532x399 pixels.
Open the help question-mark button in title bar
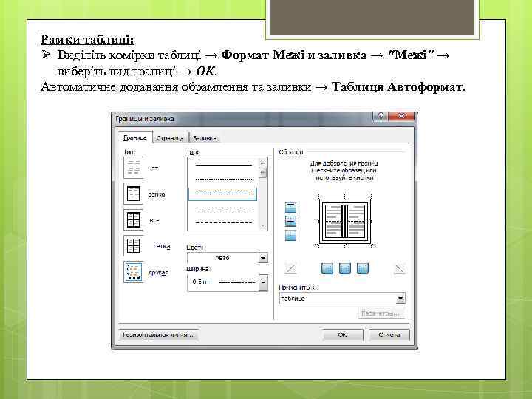tap(381, 116)
